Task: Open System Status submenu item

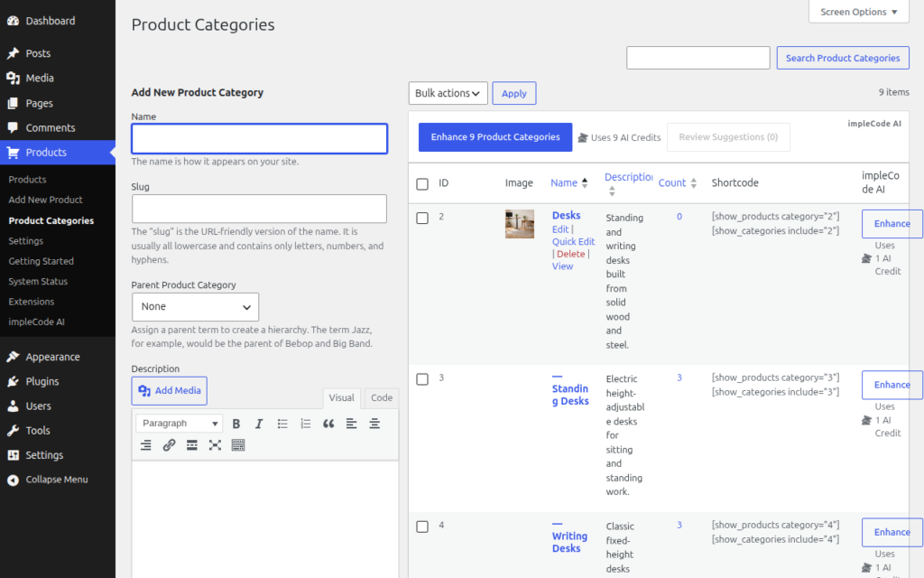Action: [x=38, y=282]
